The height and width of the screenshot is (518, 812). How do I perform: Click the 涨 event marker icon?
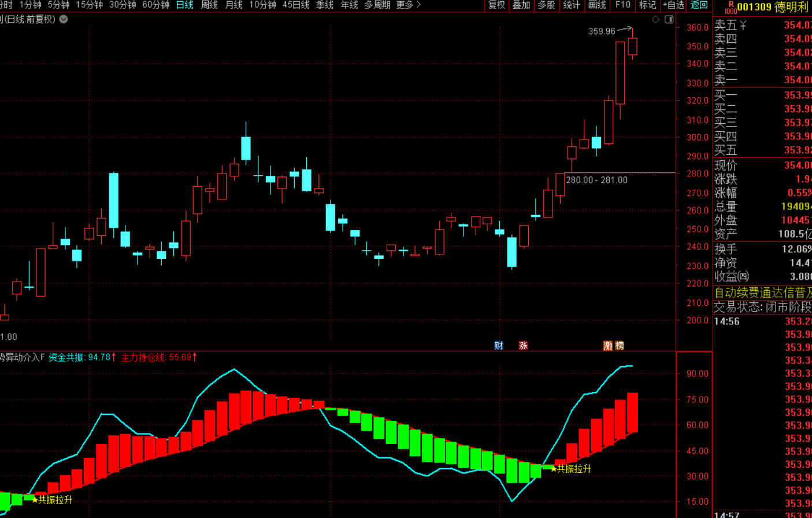tap(523, 346)
